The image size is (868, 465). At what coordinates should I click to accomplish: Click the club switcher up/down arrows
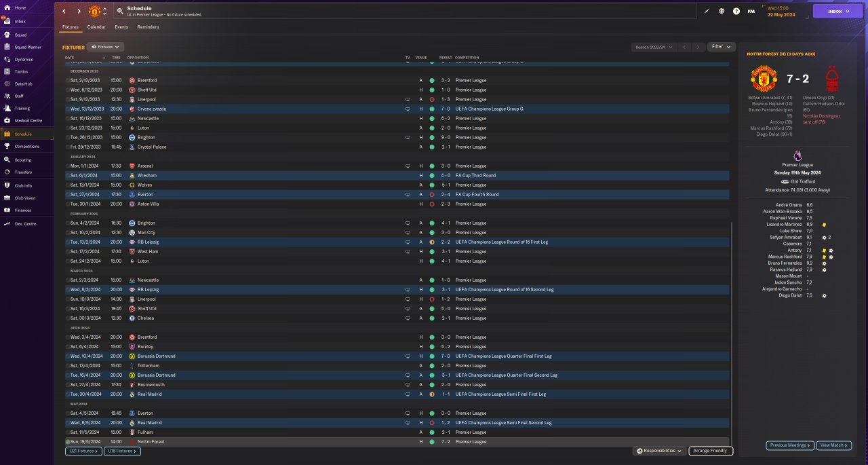104,12
